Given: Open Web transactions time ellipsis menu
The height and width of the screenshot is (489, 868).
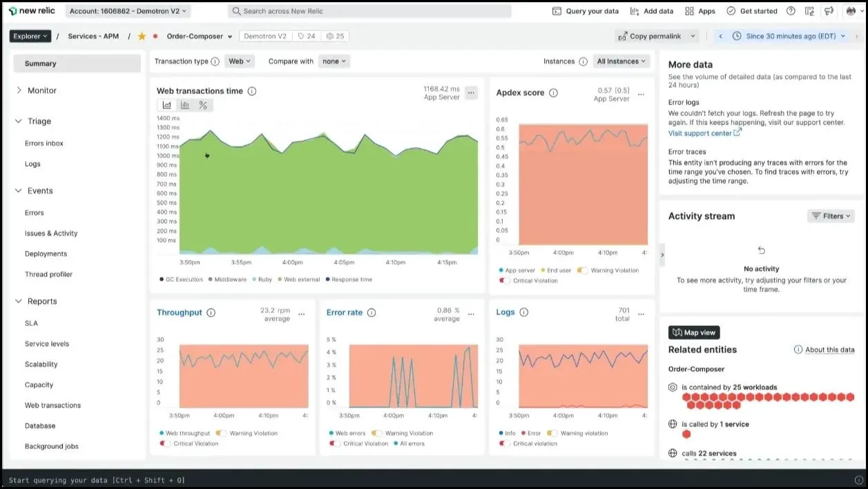Looking at the screenshot, I should 471,93.
